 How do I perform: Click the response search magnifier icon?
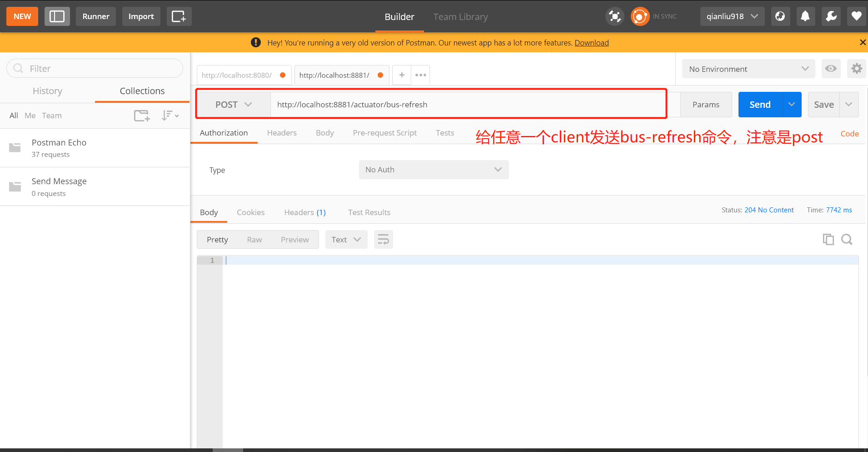[847, 239]
